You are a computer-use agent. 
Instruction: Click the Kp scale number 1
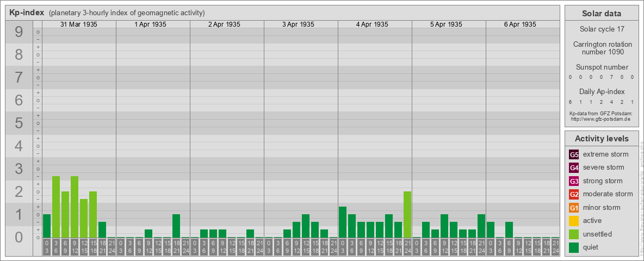point(18,215)
